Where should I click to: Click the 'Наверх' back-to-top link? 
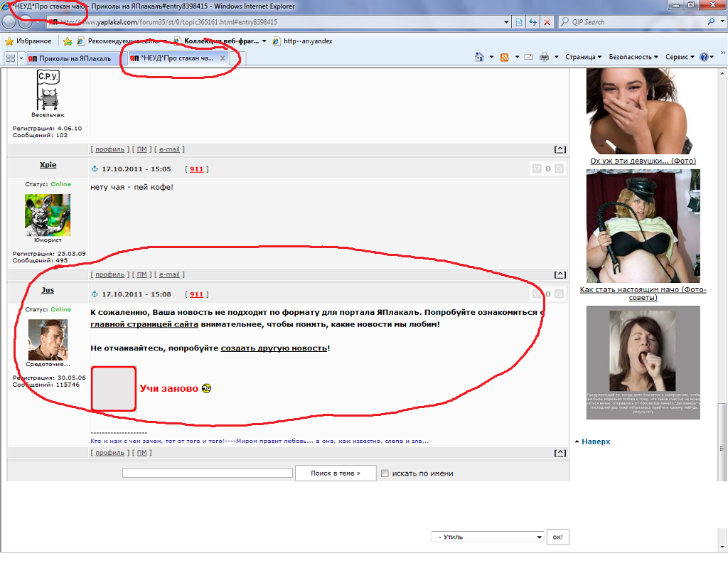point(595,442)
